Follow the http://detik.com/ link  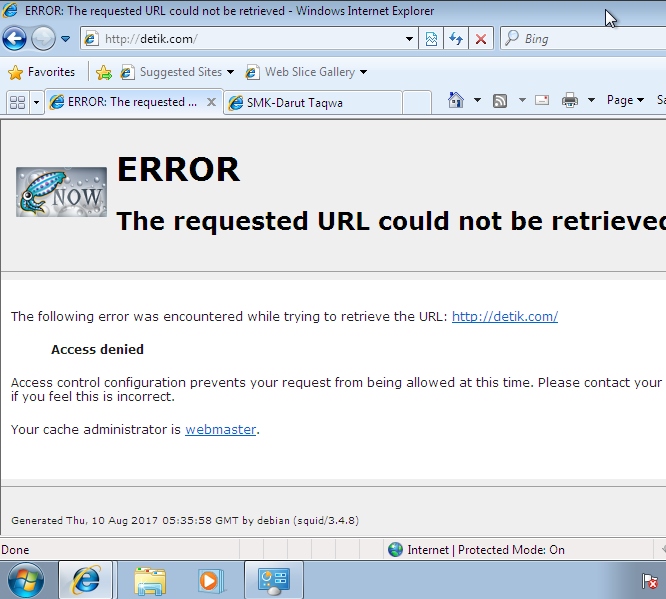click(x=505, y=316)
